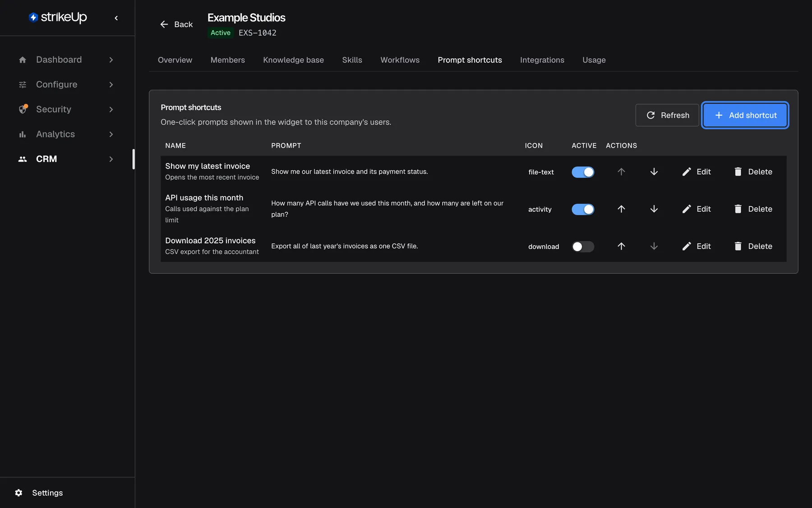Click 'Show my latest invoice' name
This screenshot has width=812, height=508.
point(208,166)
